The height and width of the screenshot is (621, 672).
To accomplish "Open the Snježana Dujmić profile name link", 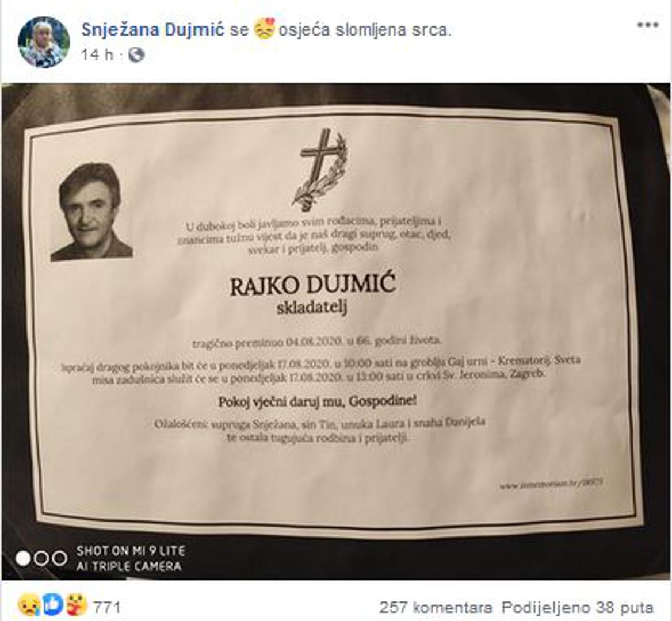I will [153, 29].
